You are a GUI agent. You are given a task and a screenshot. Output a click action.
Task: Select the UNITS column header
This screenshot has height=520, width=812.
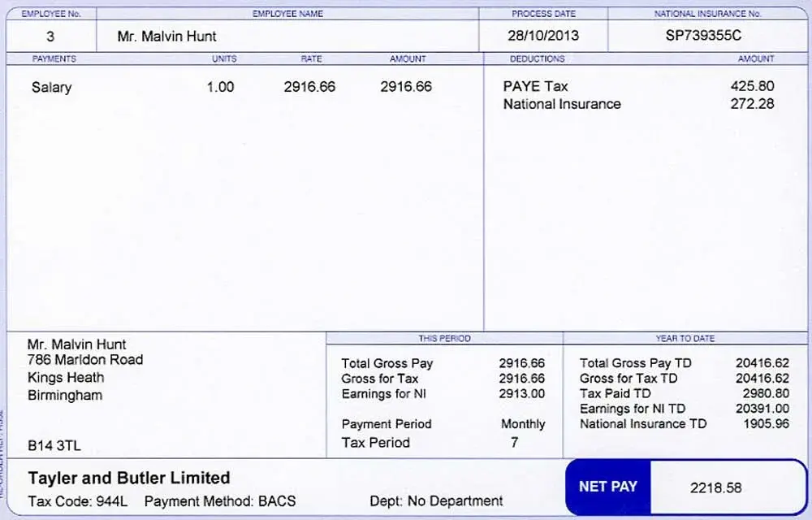(224, 58)
